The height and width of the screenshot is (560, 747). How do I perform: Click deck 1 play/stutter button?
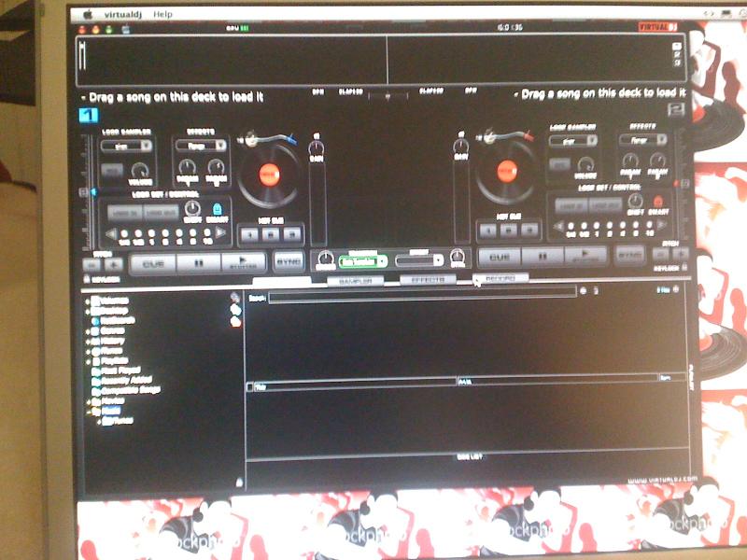point(244,262)
